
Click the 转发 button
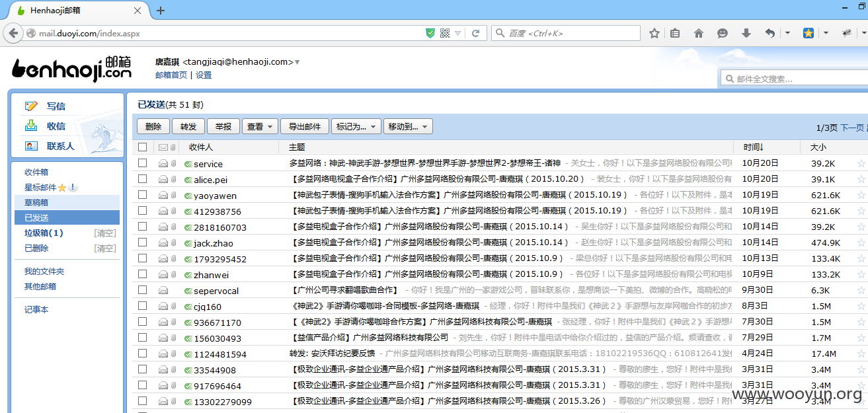click(188, 126)
